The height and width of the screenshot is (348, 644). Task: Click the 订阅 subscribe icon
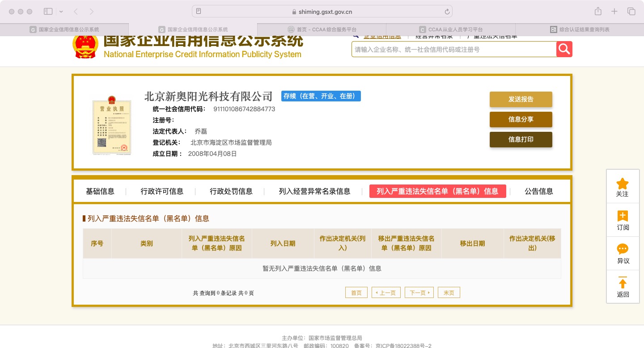[623, 216]
